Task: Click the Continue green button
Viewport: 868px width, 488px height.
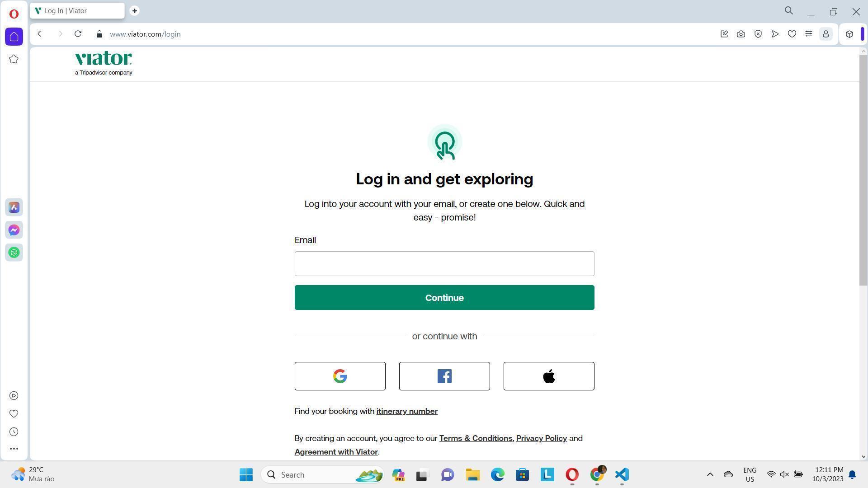Action: 444,297
